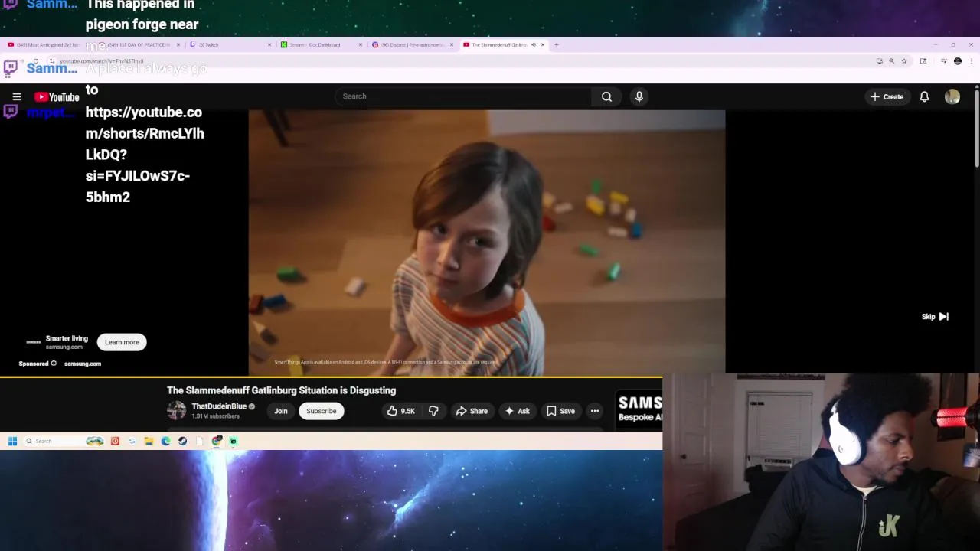
Task: Click the browser address bar URL
Action: click(x=102, y=60)
